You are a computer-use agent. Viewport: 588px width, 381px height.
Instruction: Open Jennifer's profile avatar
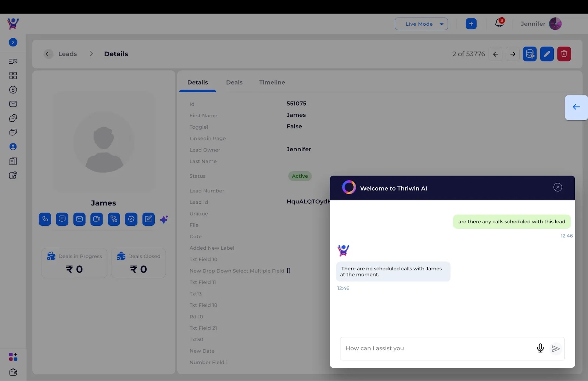[555, 24]
